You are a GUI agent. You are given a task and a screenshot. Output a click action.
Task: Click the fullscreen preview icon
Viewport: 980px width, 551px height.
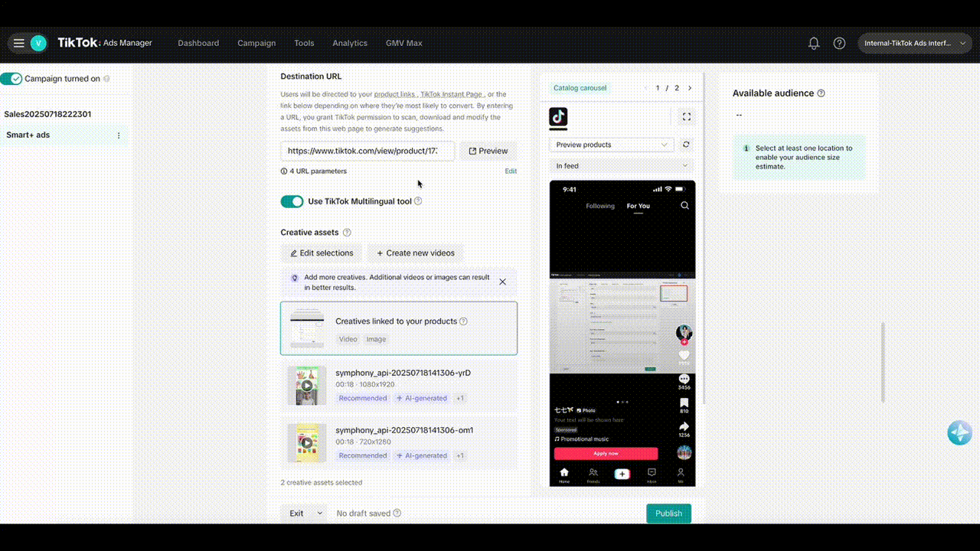click(x=686, y=117)
